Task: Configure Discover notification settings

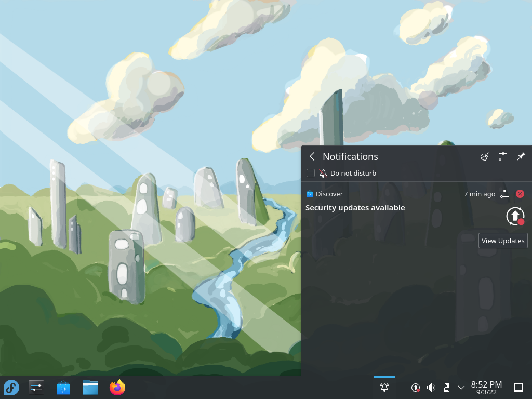Action: [504, 194]
